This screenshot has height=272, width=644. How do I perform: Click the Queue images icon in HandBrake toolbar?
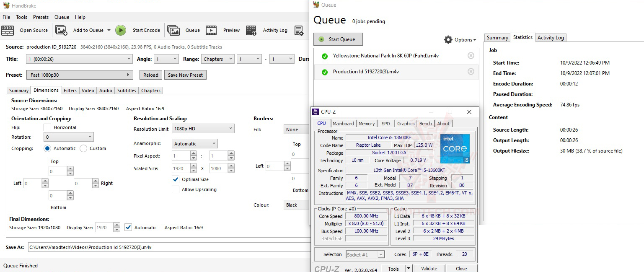[173, 30]
